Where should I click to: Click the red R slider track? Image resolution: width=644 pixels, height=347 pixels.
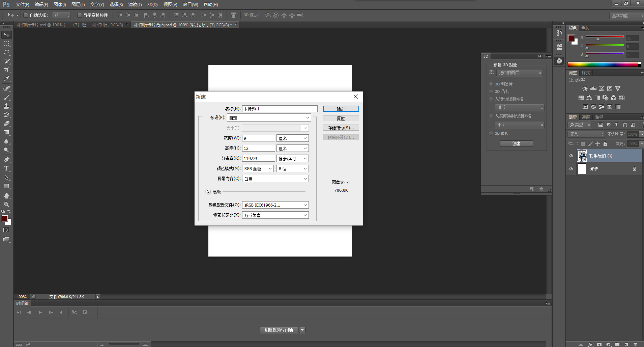tap(605, 36)
